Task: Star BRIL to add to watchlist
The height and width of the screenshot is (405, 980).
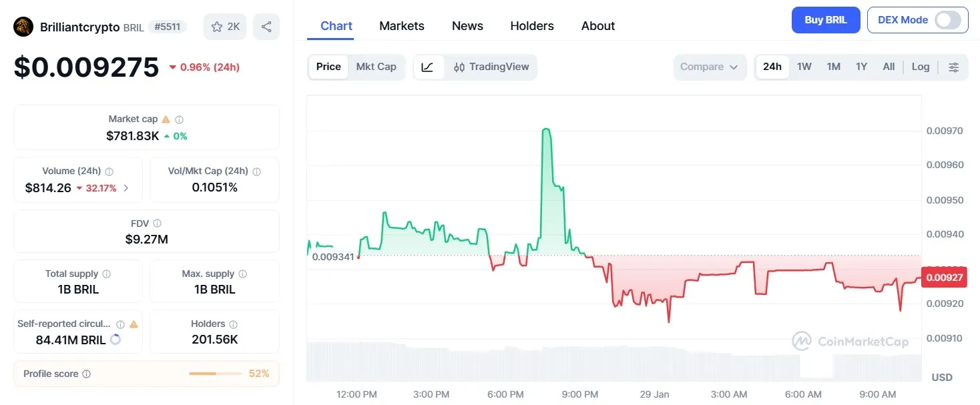Action: 216,26
